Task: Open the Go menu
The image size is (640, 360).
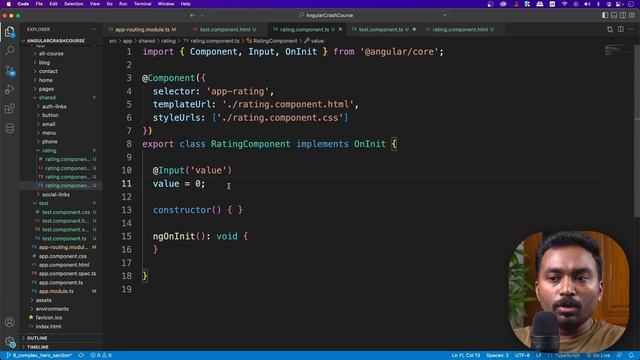Action: click(x=109, y=4)
